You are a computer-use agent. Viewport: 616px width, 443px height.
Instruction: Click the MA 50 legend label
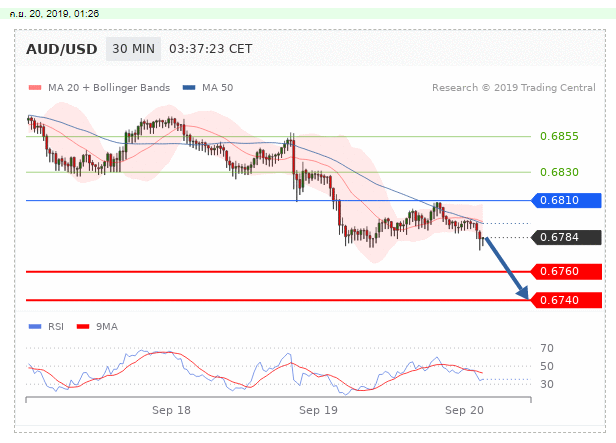point(218,88)
